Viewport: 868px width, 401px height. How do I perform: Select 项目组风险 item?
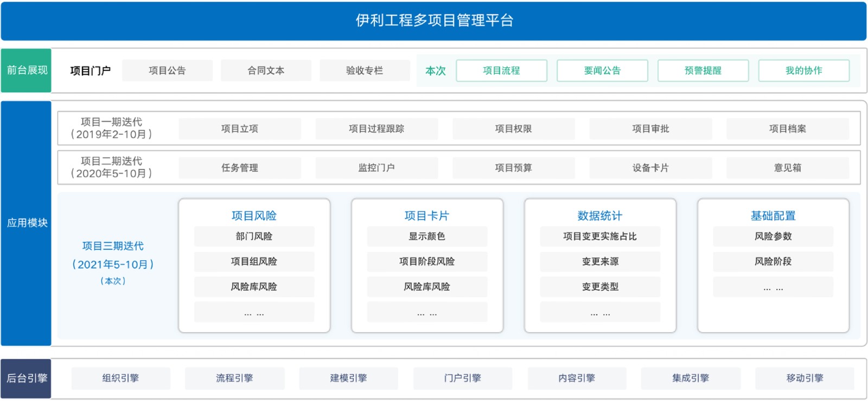[x=254, y=262]
